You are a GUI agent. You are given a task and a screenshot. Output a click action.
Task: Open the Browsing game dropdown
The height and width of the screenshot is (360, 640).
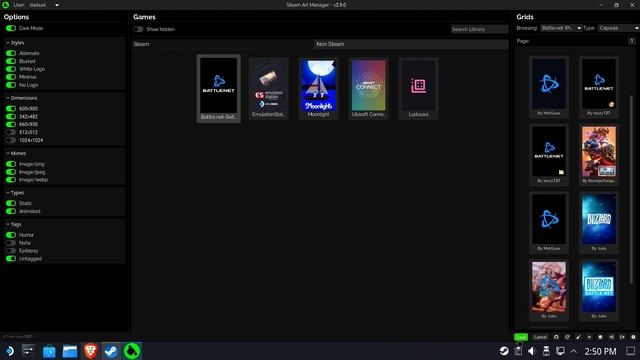(x=561, y=28)
